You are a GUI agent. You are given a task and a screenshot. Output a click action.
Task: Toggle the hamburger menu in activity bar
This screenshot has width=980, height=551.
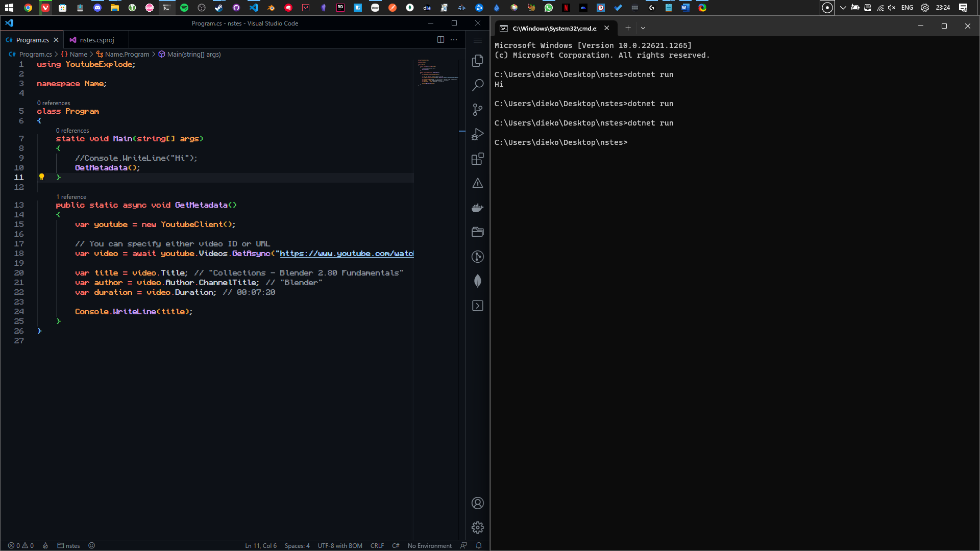click(x=477, y=40)
